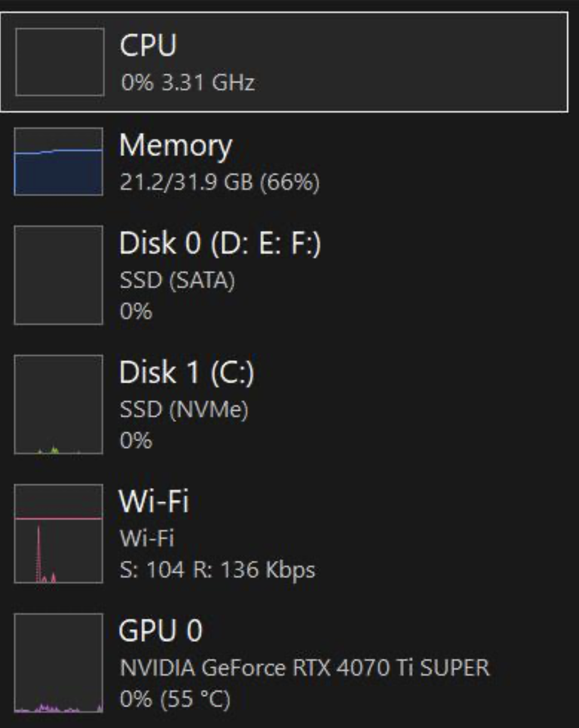Open the Memory usage graph thumbnail

[58, 162]
